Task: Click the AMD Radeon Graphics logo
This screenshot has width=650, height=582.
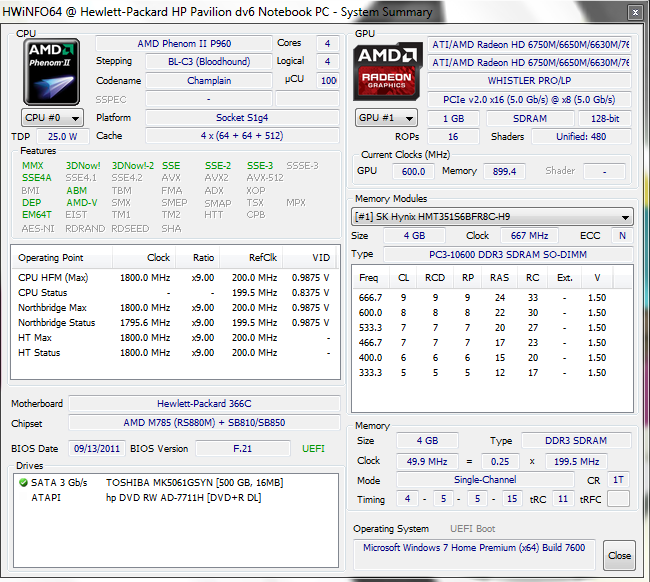Action: point(387,71)
